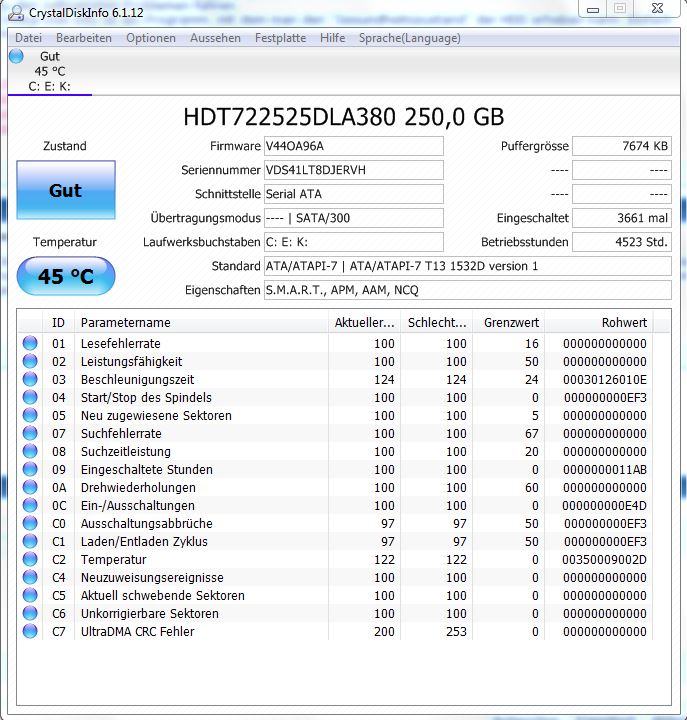Viewport: 687px width, 720px height.
Task: Minimize the CrystalDiskInfo window
Action: [593, 9]
